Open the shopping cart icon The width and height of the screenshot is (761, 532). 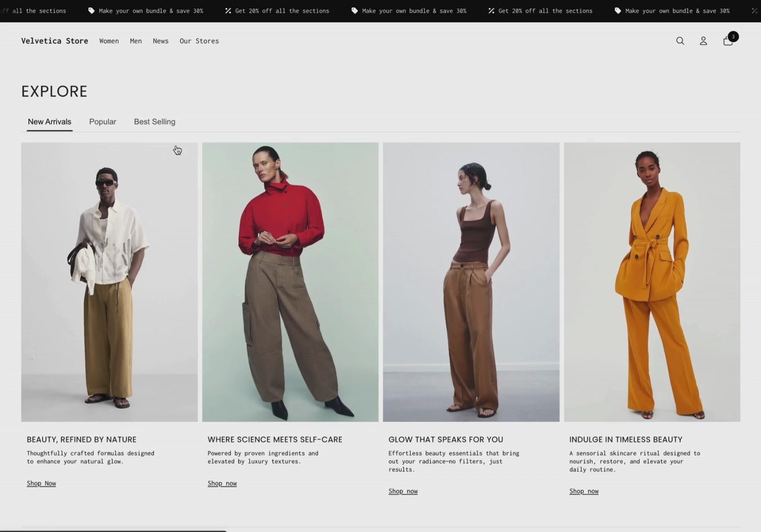[x=727, y=42]
